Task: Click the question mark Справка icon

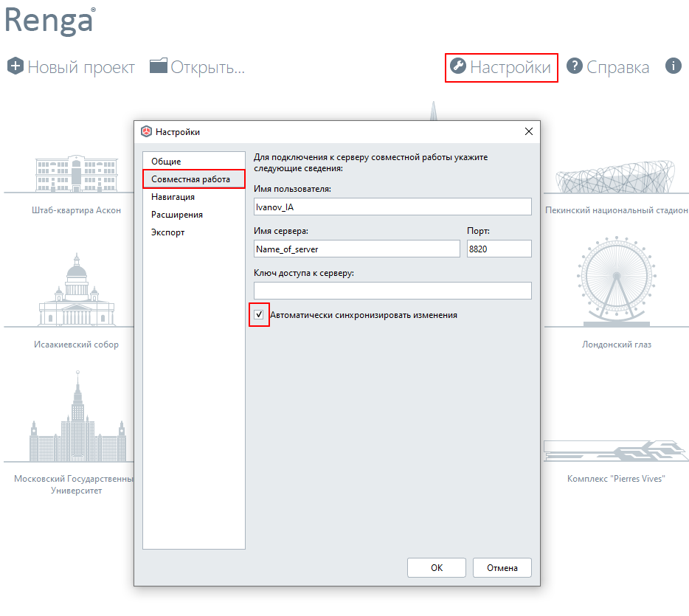Action: (x=575, y=66)
